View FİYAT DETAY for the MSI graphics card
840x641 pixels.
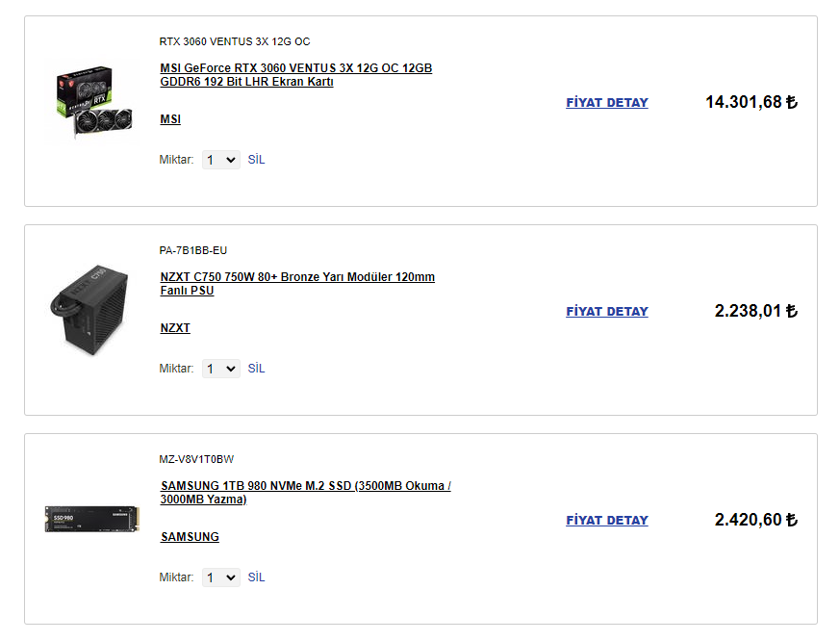[x=607, y=103]
